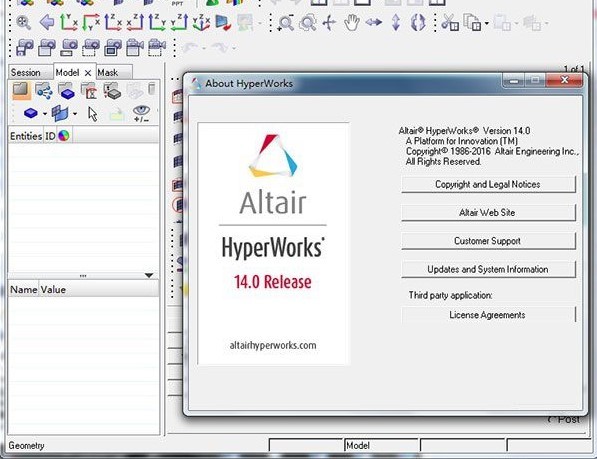Close the About HyperWorks dialog

(x=564, y=80)
